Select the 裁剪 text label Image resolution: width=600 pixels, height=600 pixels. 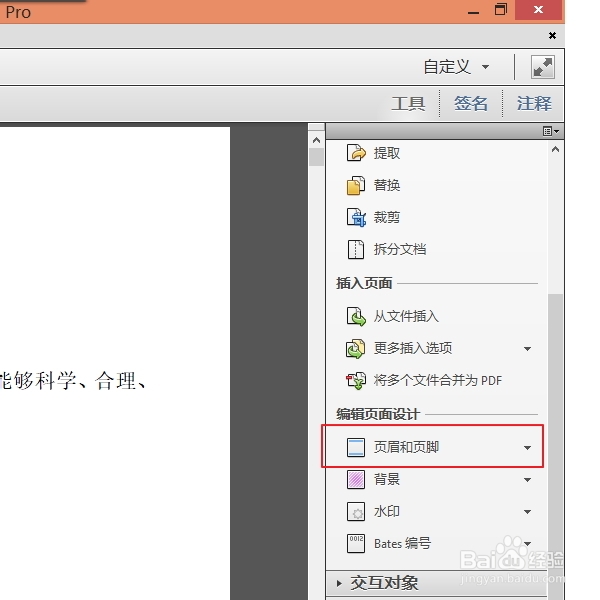tap(387, 217)
